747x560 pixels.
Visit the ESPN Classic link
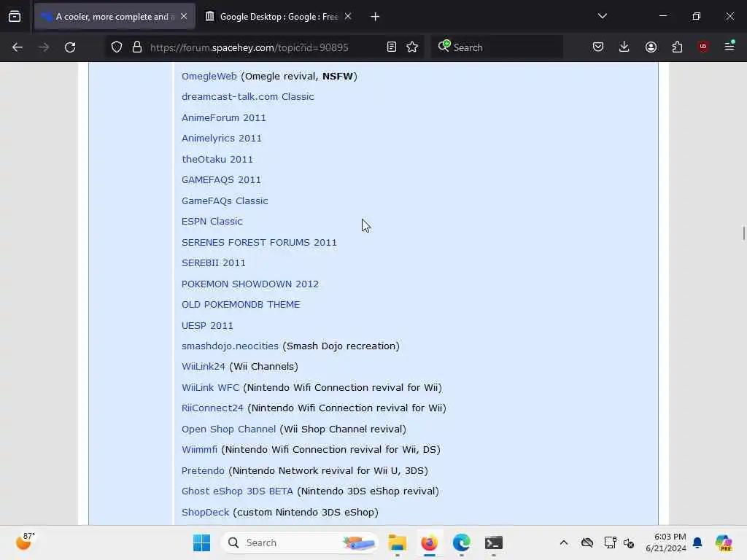coord(212,222)
